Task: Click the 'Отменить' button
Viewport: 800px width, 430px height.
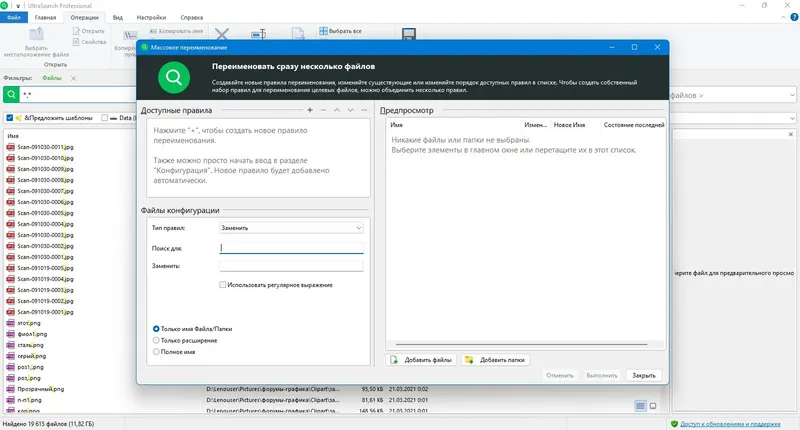Action: pos(560,375)
